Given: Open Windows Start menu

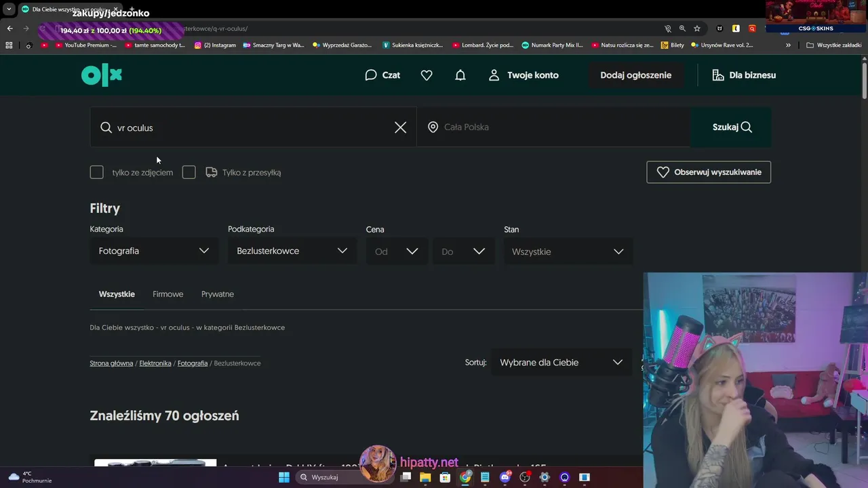Looking at the screenshot, I should 284,477.
